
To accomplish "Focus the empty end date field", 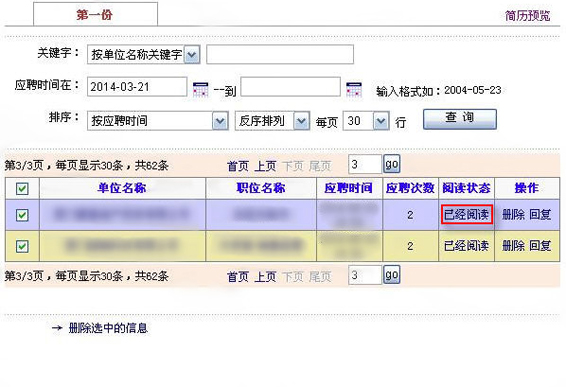I will click(x=291, y=87).
